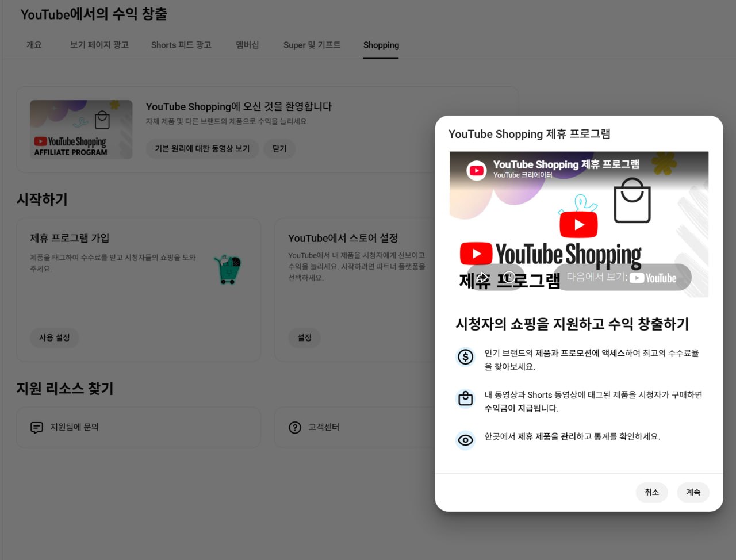Switch to the 개요 overview tab
Viewport: 736px width, 560px height.
[34, 45]
